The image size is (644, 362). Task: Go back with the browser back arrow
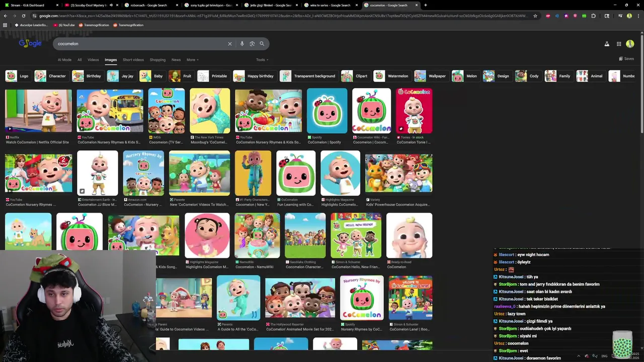coord(6,16)
